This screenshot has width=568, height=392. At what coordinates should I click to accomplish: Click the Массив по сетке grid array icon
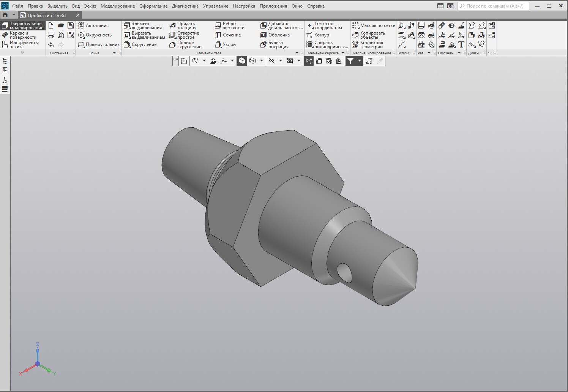point(374,25)
